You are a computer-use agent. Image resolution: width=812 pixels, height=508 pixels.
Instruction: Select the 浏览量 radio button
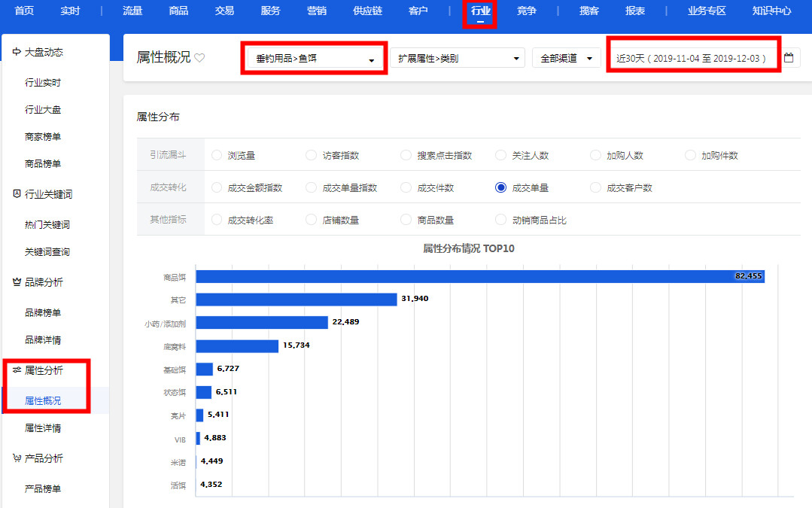pos(217,156)
